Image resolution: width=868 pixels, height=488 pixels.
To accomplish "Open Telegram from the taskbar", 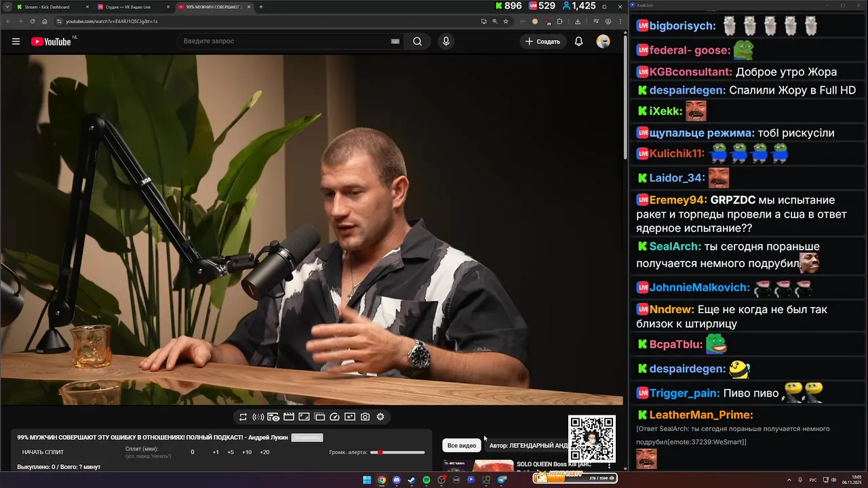I will coord(502,480).
